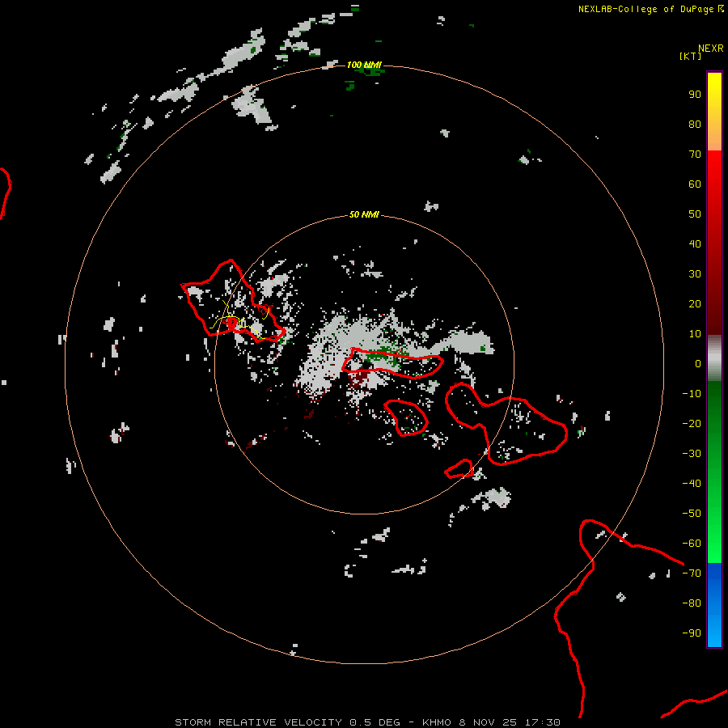
Task: Click the 50 value on velocity scale
Action: (695, 214)
